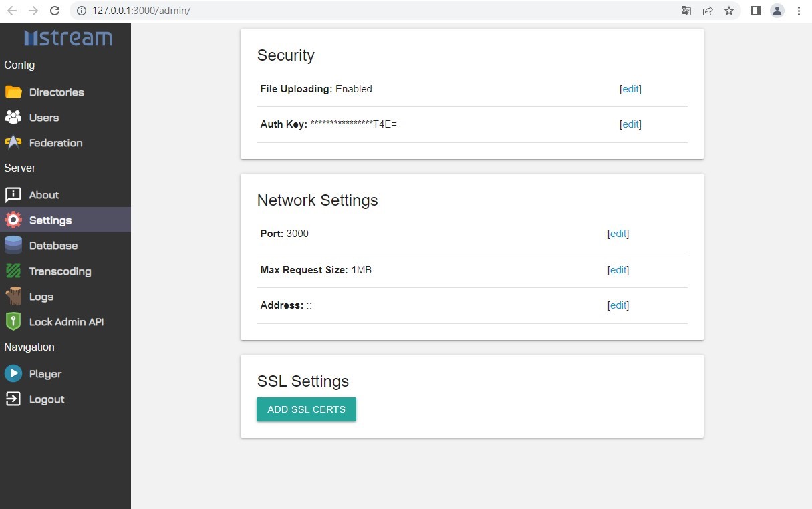This screenshot has height=509, width=812.
Task: Click the About info icon
Action: (13, 195)
